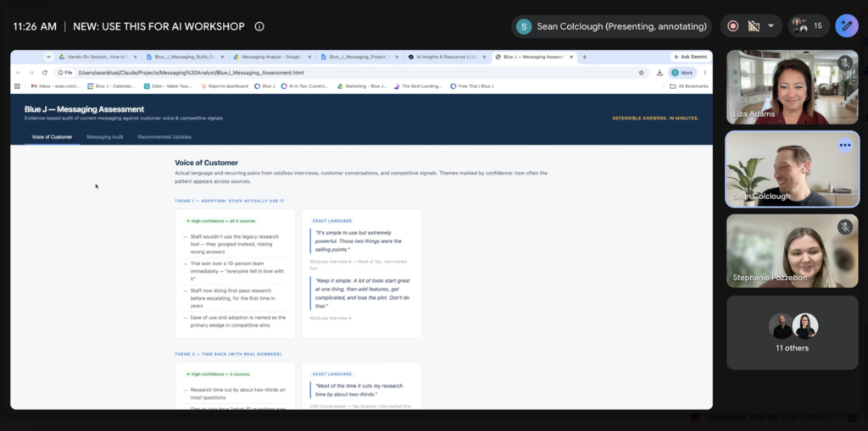Click the crossed-out company sharing icon

pyautogui.click(x=753, y=26)
